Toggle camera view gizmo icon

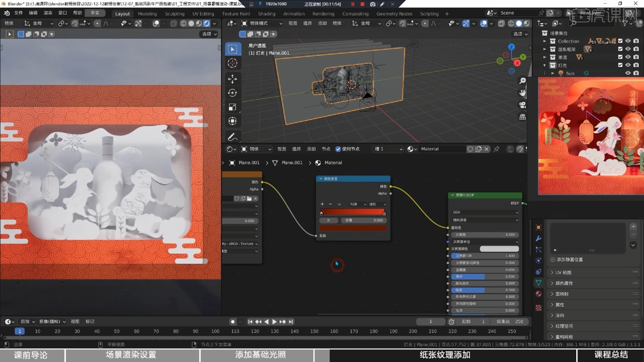(x=523, y=105)
